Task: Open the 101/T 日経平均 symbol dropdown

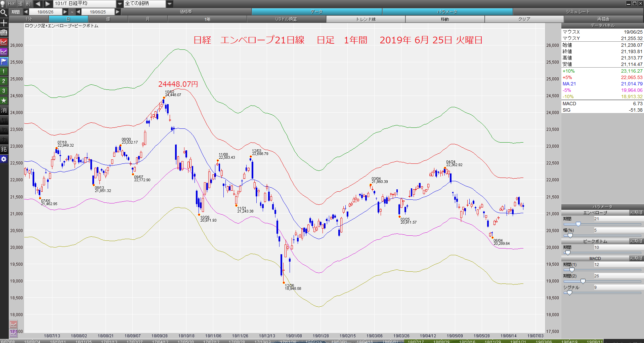Action: pos(120,4)
